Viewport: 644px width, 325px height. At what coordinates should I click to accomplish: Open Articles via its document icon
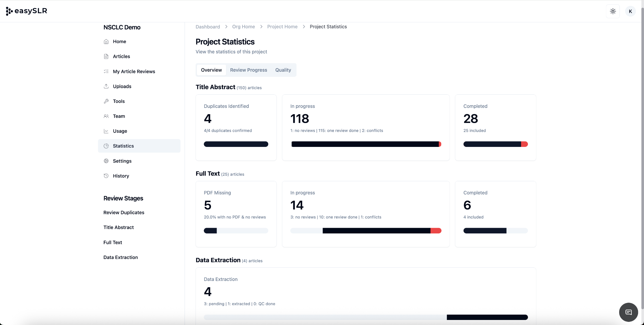tap(106, 56)
